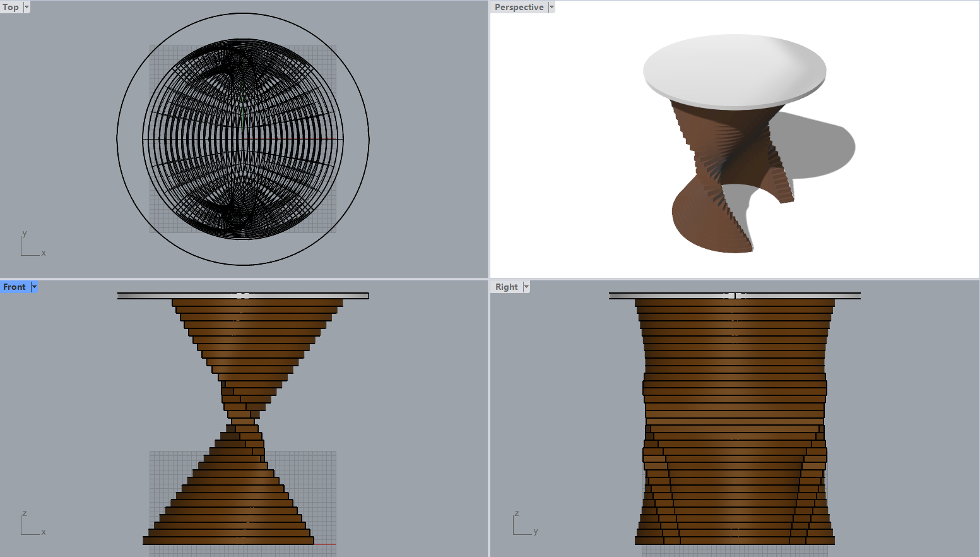Screen dimensions: 980x557
Task: Select the Front viewport title label
Action: 14,287
